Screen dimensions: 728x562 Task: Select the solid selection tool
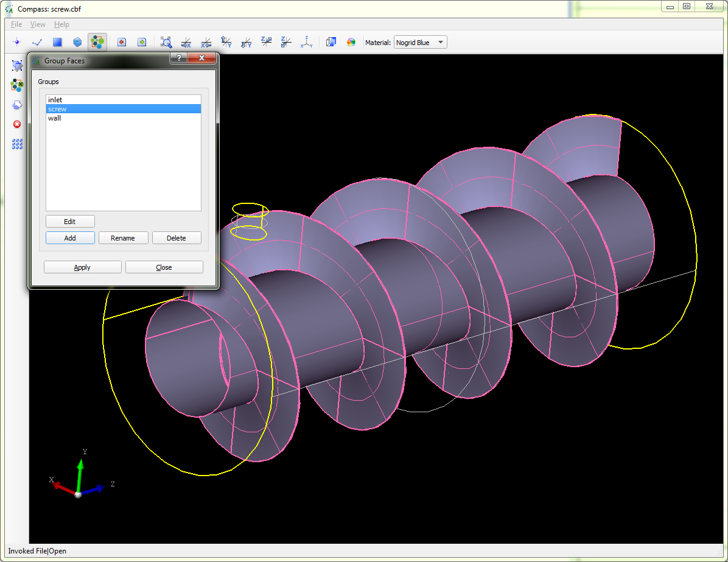77,42
